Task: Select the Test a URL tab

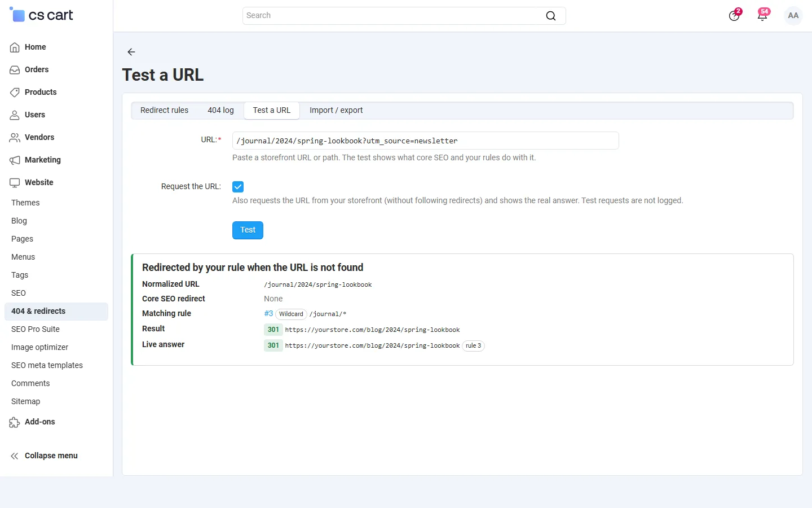Action: pos(272,111)
